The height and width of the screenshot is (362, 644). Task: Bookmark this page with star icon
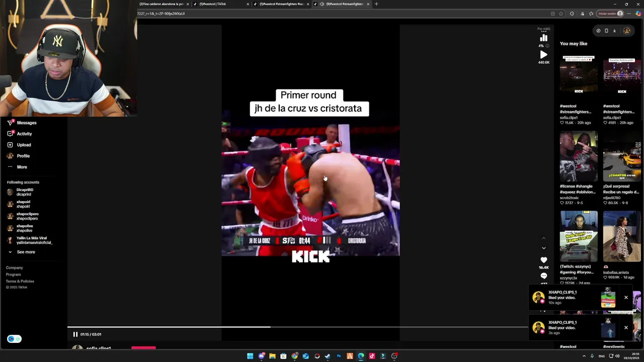561,14
